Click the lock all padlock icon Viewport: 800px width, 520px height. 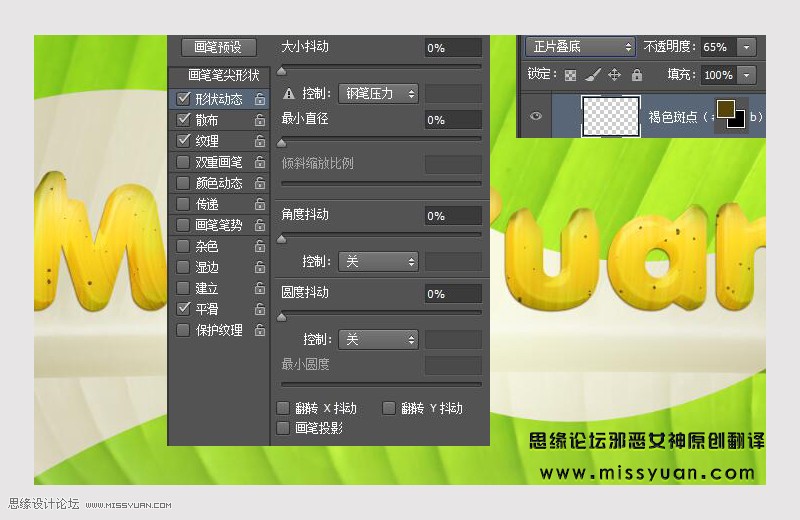[637, 75]
